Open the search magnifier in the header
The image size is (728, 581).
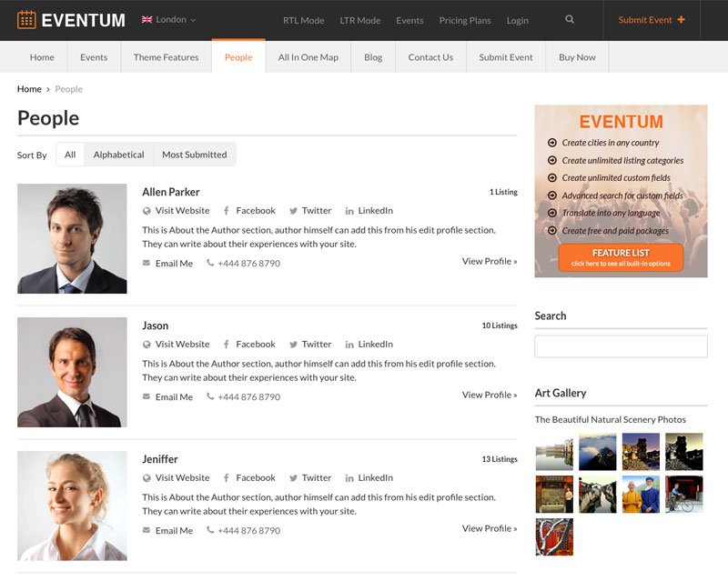click(x=570, y=19)
